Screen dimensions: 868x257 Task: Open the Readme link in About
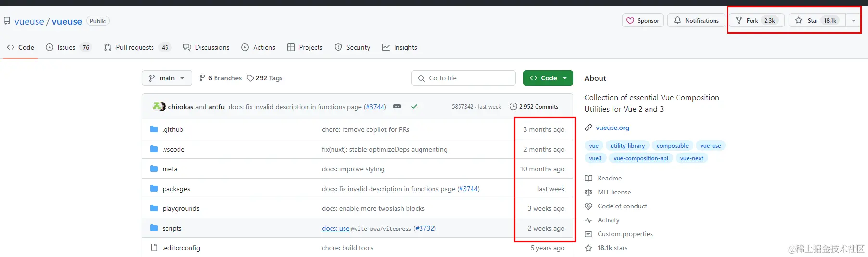pos(603,178)
